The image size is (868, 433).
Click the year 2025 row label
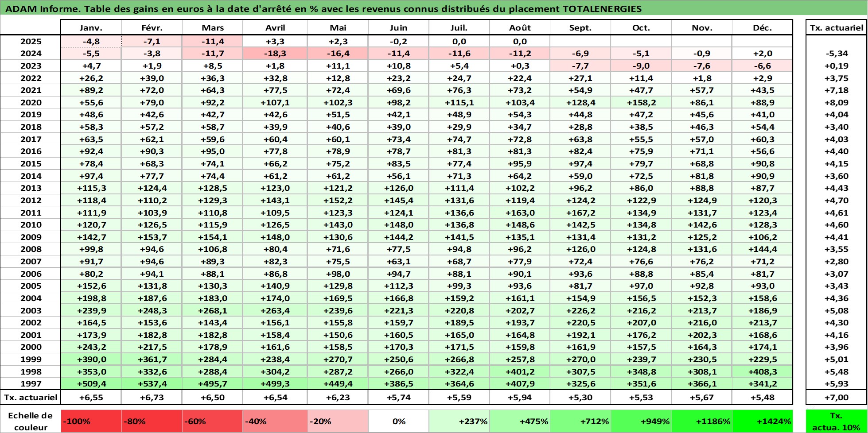click(x=31, y=41)
